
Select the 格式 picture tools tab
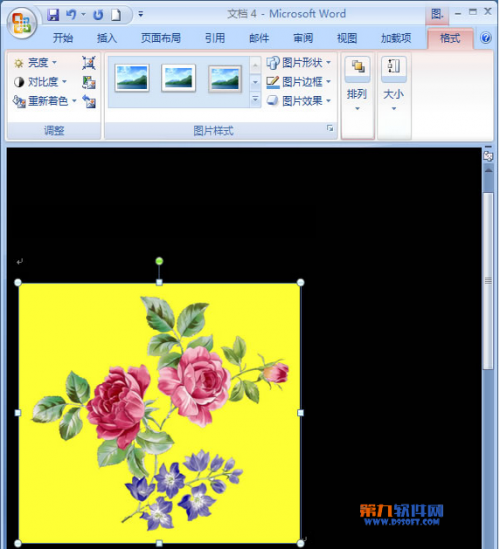tap(450, 38)
